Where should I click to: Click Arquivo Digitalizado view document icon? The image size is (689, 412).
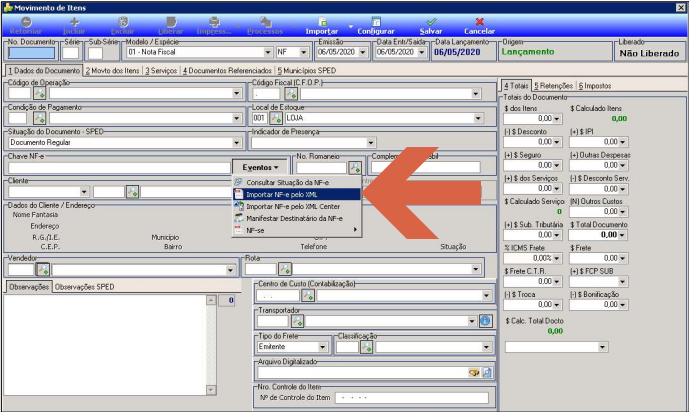pyautogui.click(x=487, y=372)
